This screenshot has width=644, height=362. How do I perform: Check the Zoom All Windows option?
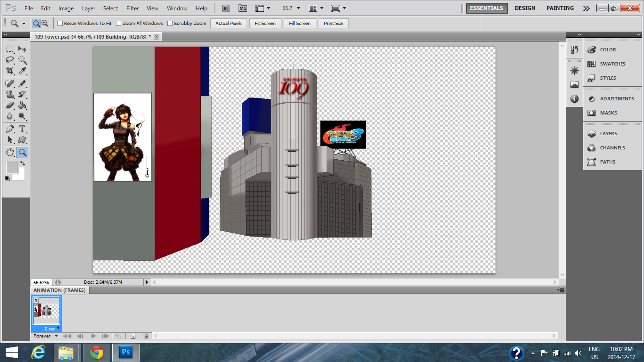pos(119,23)
